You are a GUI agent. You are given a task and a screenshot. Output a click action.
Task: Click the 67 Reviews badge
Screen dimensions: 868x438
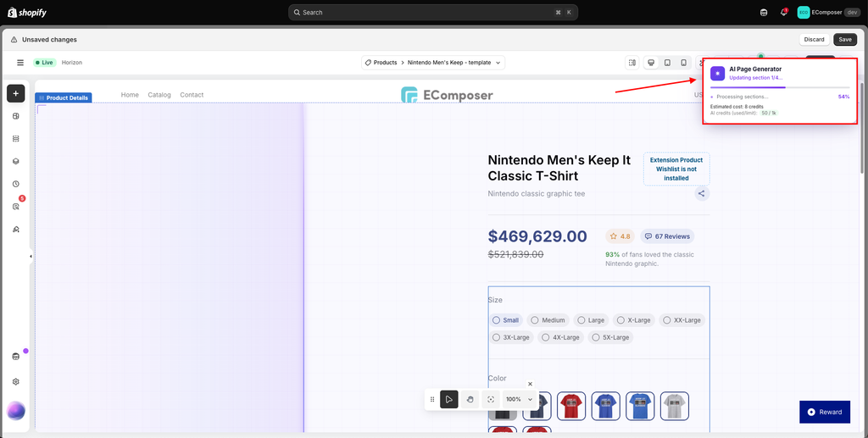pyautogui.click(x=667, y=236)
